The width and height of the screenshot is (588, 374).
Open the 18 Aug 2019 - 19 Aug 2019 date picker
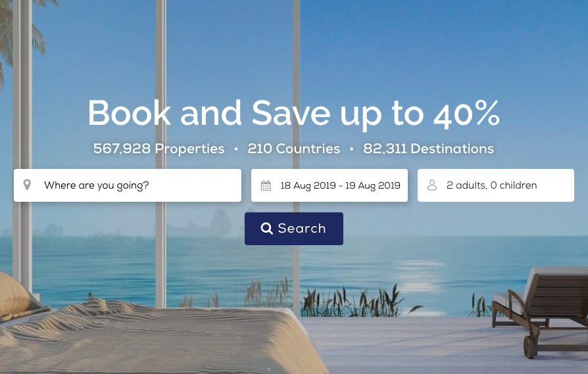click(x=330, y=185)
